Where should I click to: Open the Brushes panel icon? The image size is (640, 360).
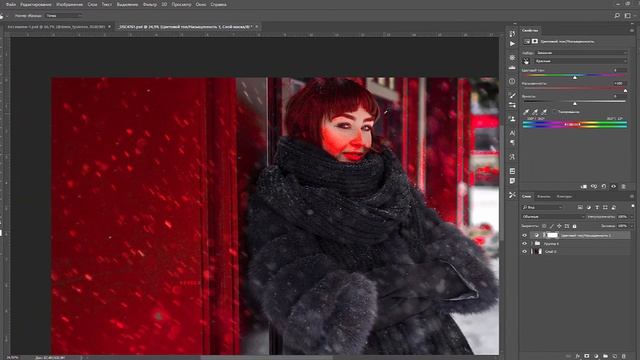[512, 95]
